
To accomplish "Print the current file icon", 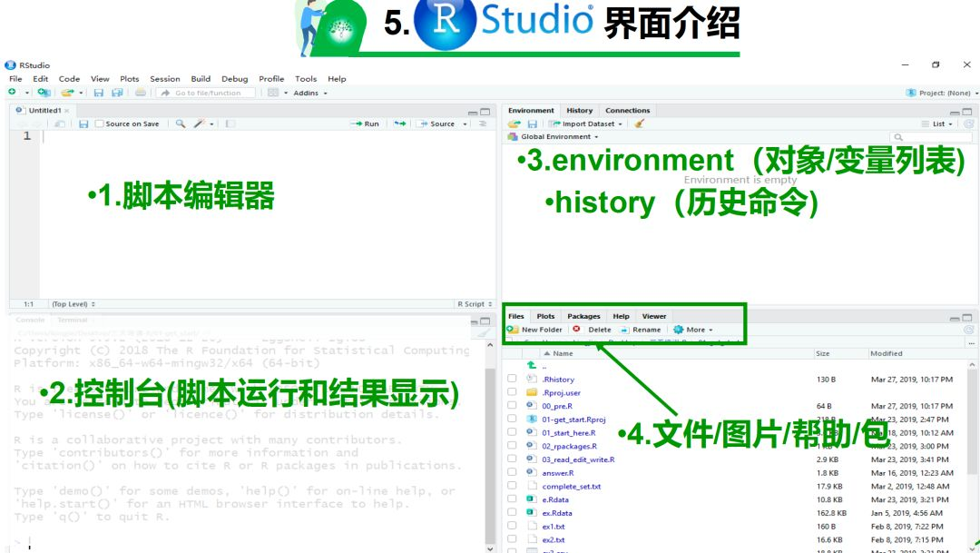I will click(x=141, y=93).
